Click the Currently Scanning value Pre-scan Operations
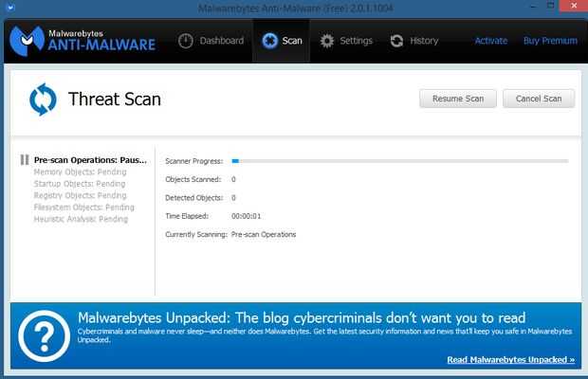Image resolution: width=588 pixels, height=379 pixels. (x=264, y=234)
